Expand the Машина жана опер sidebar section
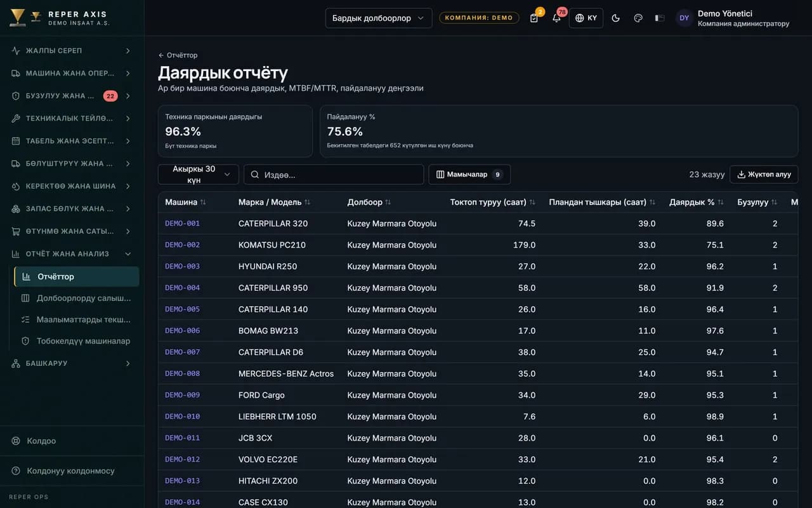Image resolution: width=812 pixels, height=508 pixels. pyautogui.click(x=72, y=73)
